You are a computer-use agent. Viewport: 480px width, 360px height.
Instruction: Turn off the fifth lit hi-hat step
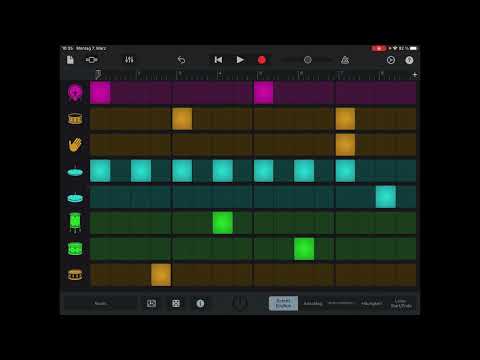tap(263, 171)
